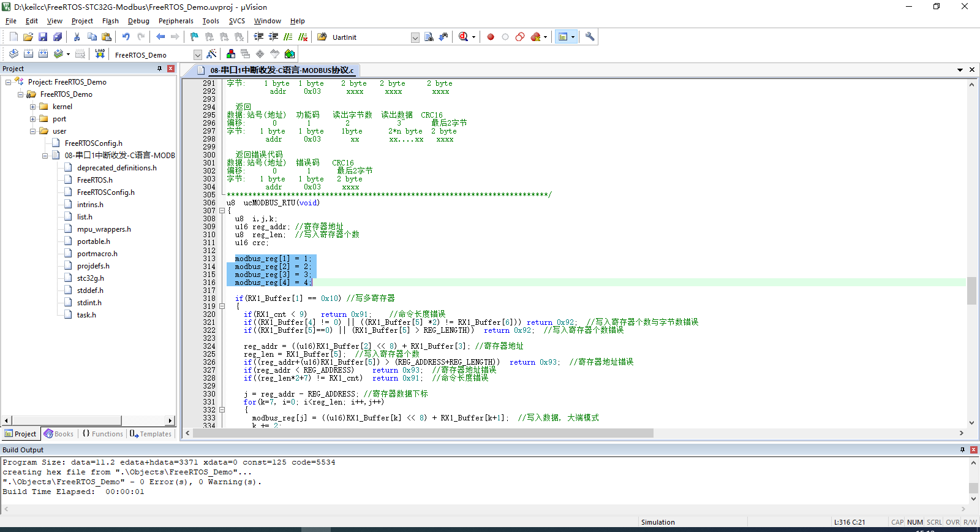Open the Pack Installer icon
980x532 pixels.
pos(290,54)
